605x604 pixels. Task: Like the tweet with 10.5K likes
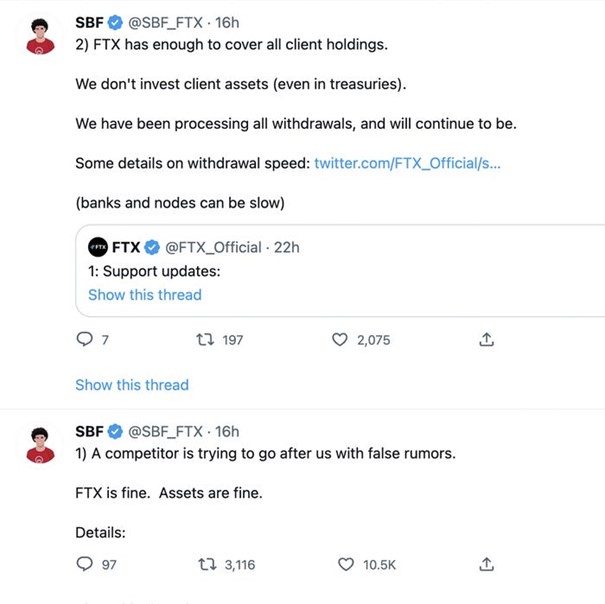[346, 564]
